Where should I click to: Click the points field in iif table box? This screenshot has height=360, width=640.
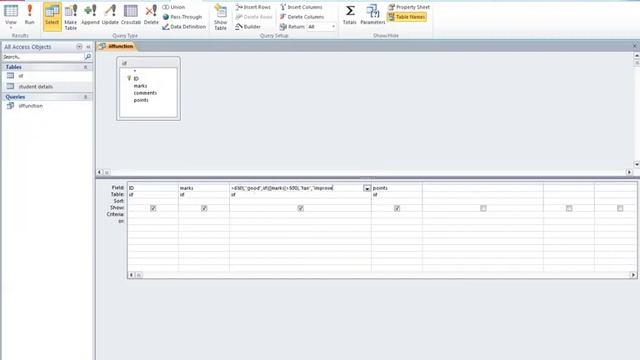click(141, 100)
